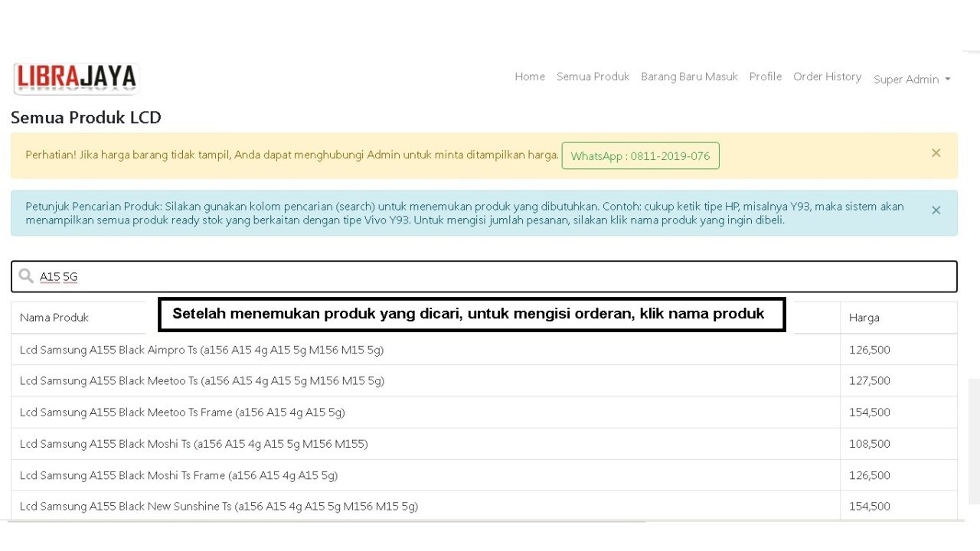Focus the product search field
This screenshot has width=980, height=551.
484,276
